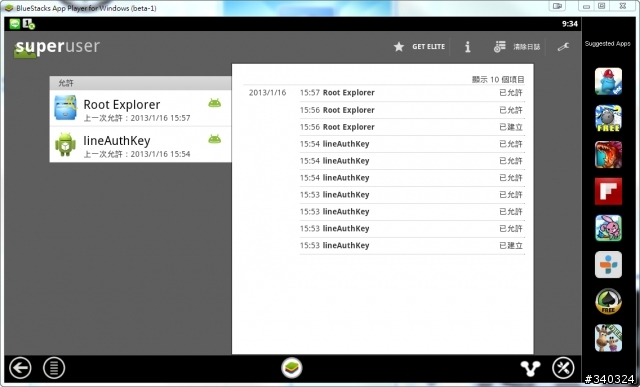
Task: Open the TuneIn plus-sign suggested app
Action: 608,265
